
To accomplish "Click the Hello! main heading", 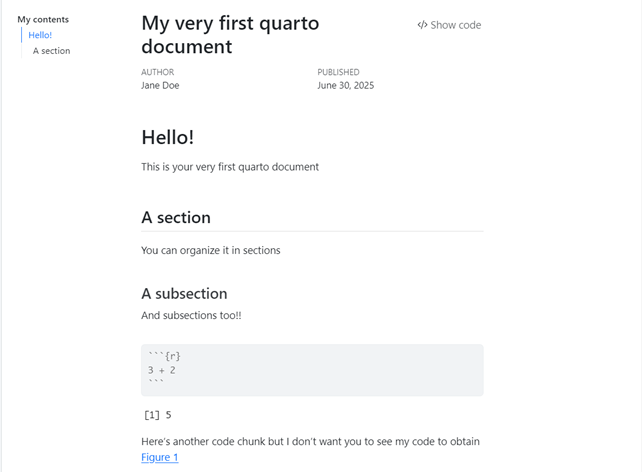I will pos(168,137).
